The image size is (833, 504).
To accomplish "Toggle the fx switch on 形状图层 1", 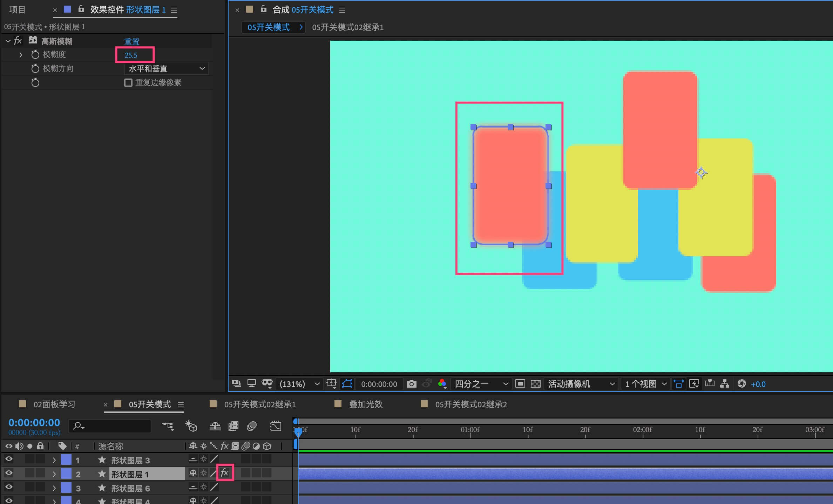I will pos(225,473).
